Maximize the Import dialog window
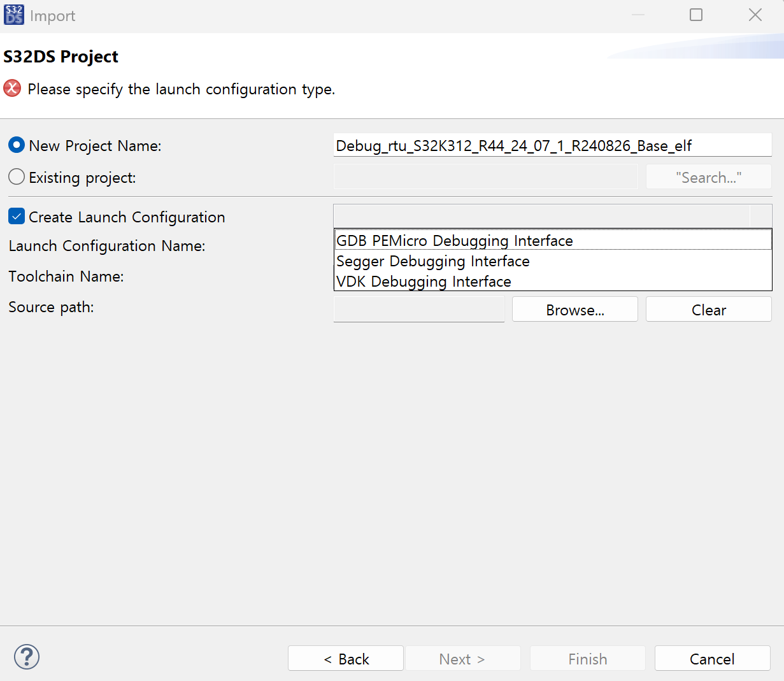The image size is (784, 681). pos(696,15)
